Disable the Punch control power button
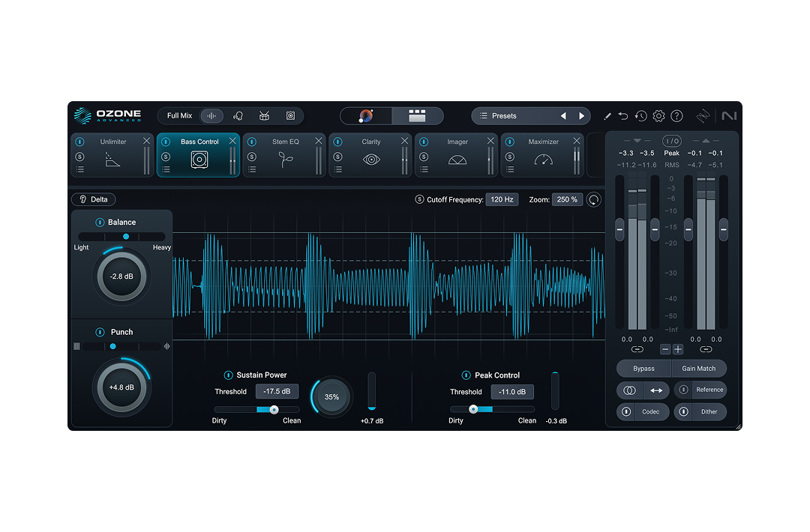 (x=100, y=332)
